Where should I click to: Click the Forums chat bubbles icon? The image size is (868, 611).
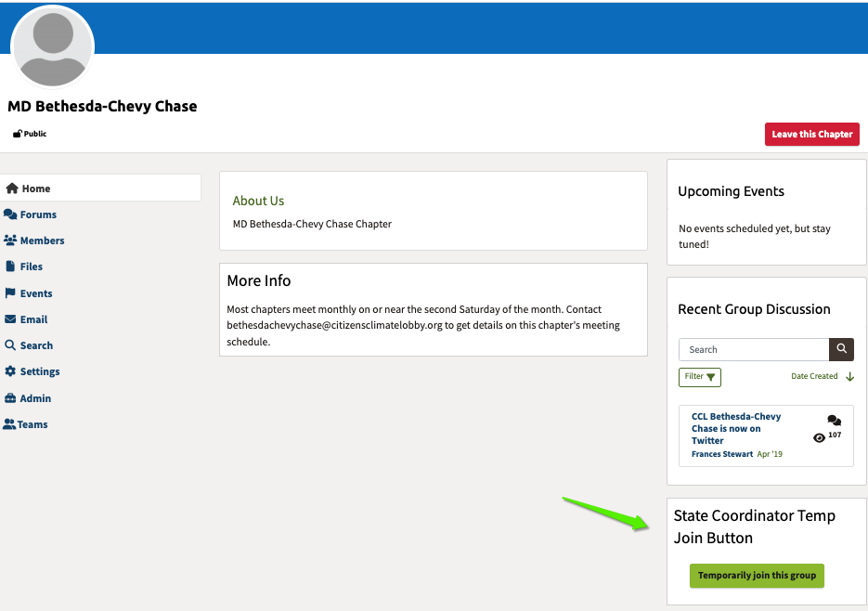(x=10, y=214)
